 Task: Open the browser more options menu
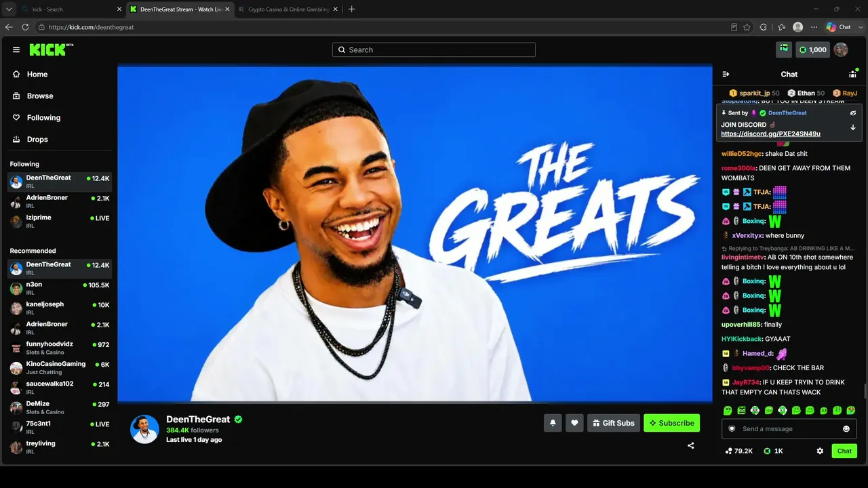click(x=814, y=27)
